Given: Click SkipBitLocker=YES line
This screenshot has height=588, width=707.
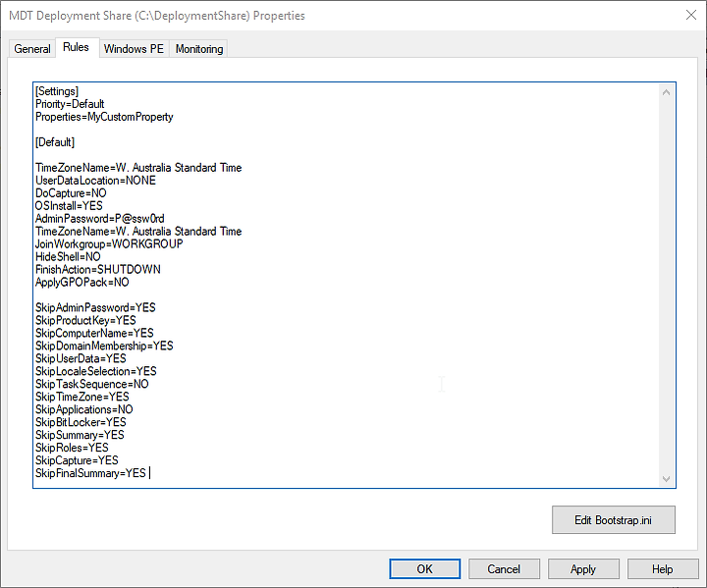Looking at the screenshot, I should [x=81, y=422].
